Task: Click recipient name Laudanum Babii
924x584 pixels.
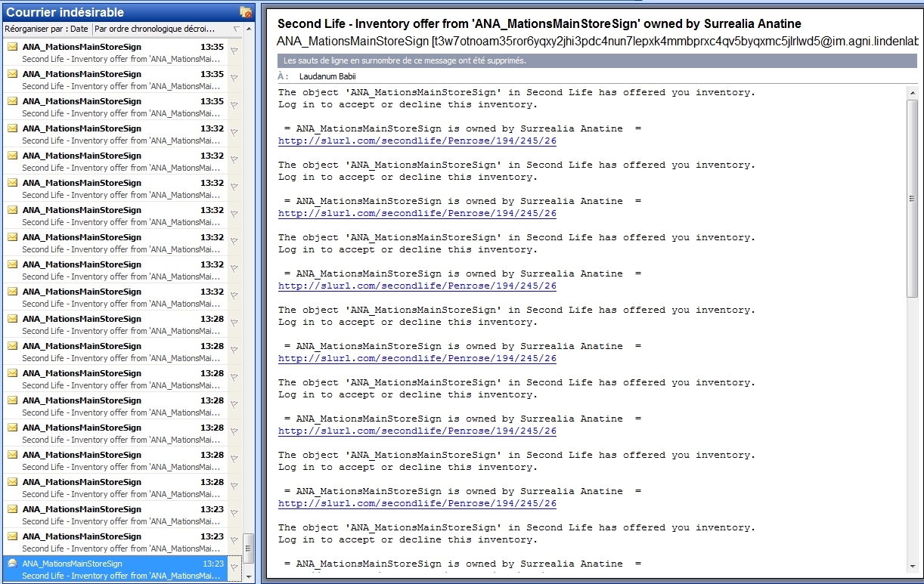Action: click(327, 76)
